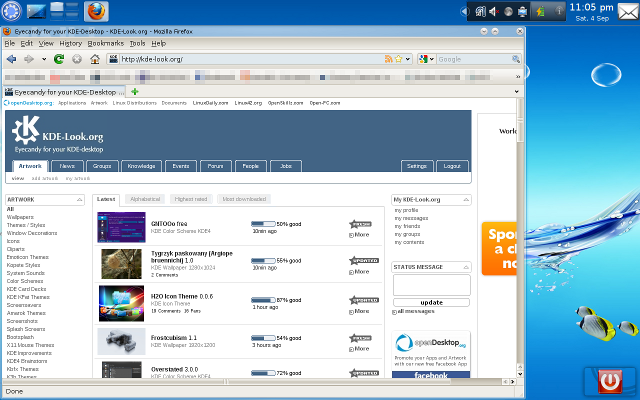This screenshot has height=400, width=640.
Task: Open my profile link
Action: (406, 210)
